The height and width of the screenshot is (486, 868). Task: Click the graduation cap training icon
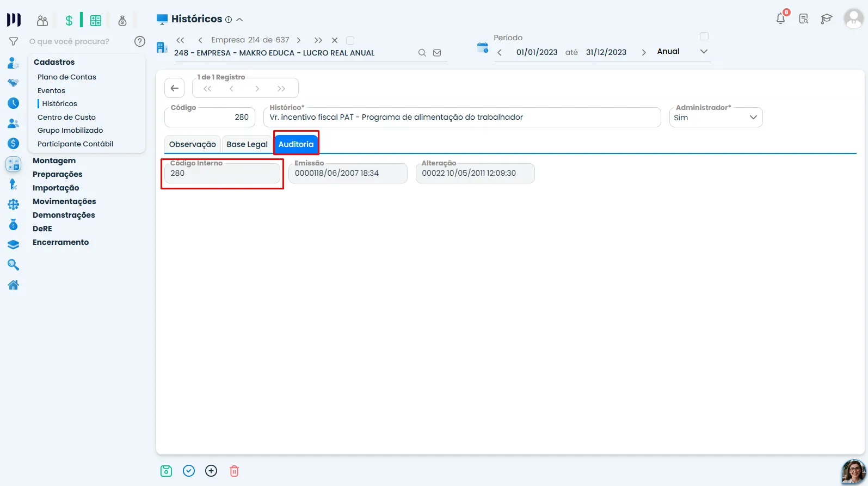[x=827, y=19]
